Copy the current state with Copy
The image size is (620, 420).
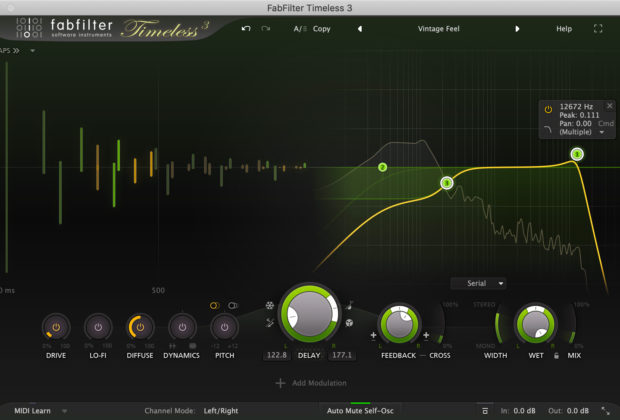pos(321,28)
